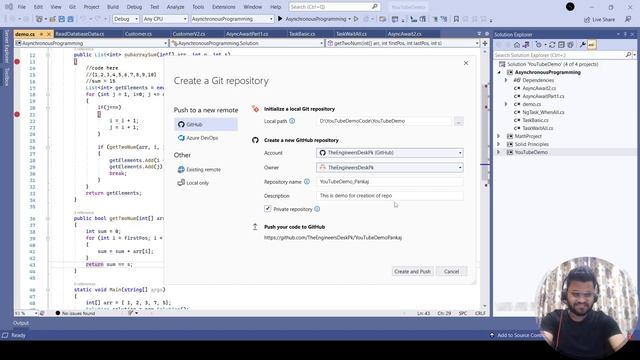Viewport: 640px width, 360px height.
Task: Click Local path info icon
Action: (292, 121)
